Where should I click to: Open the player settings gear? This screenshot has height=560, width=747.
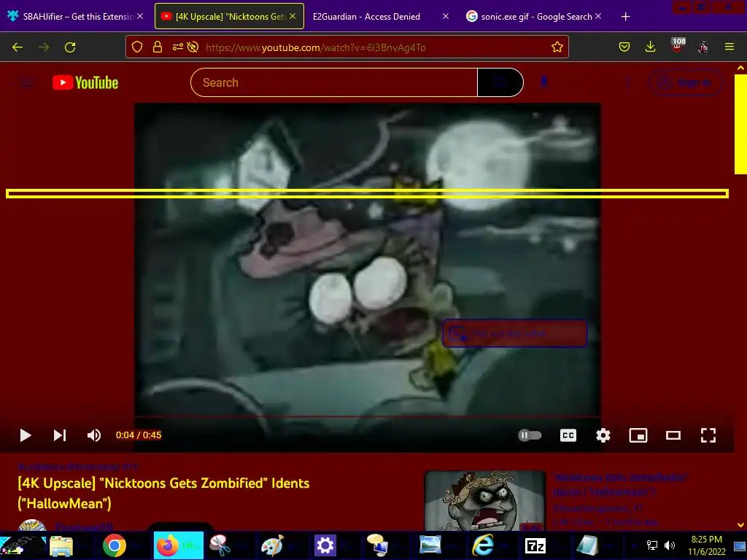coord(603,435)
